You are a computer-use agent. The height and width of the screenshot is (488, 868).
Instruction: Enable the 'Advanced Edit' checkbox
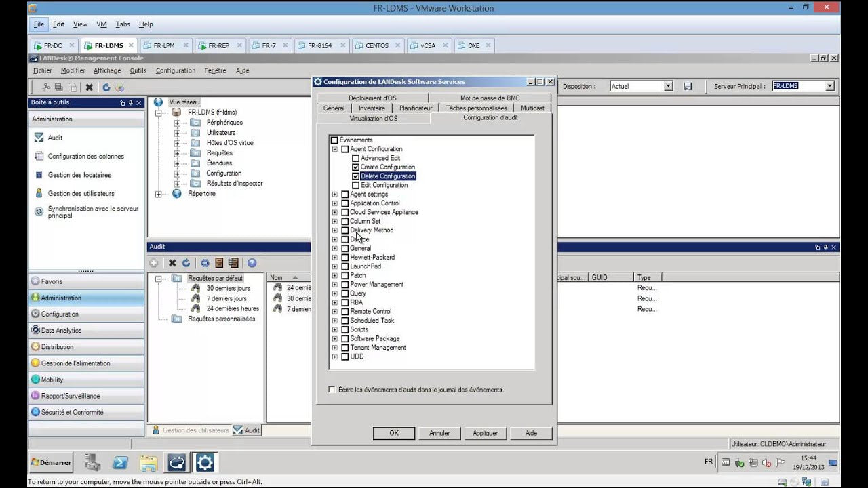[355, 158]
